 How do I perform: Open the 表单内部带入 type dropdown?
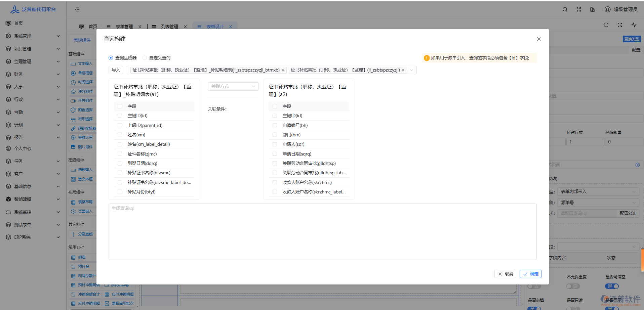point(598,191)
